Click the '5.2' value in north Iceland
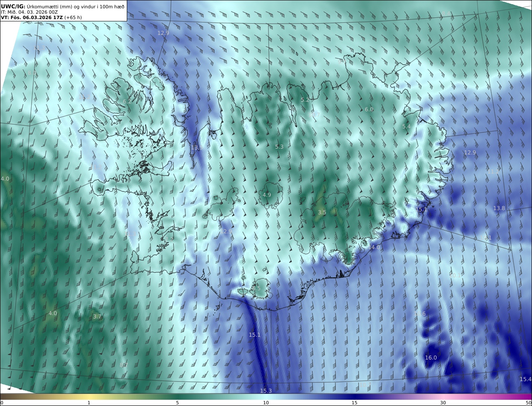This screenshot has height=406, width=532. pyautogui.click(x=305, y=100)
